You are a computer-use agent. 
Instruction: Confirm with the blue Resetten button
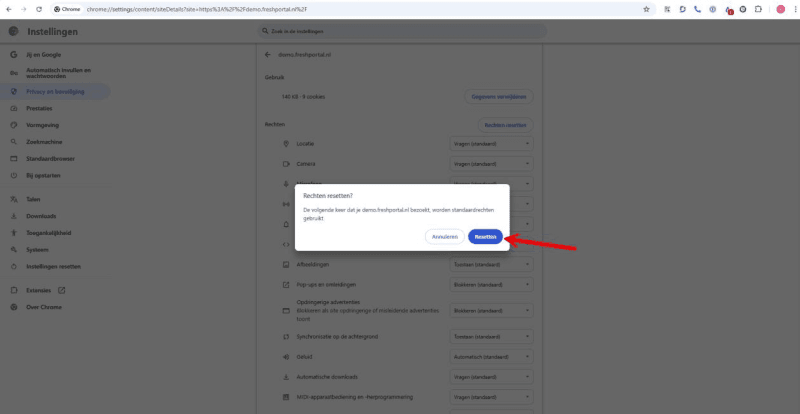tap(485, 237)
